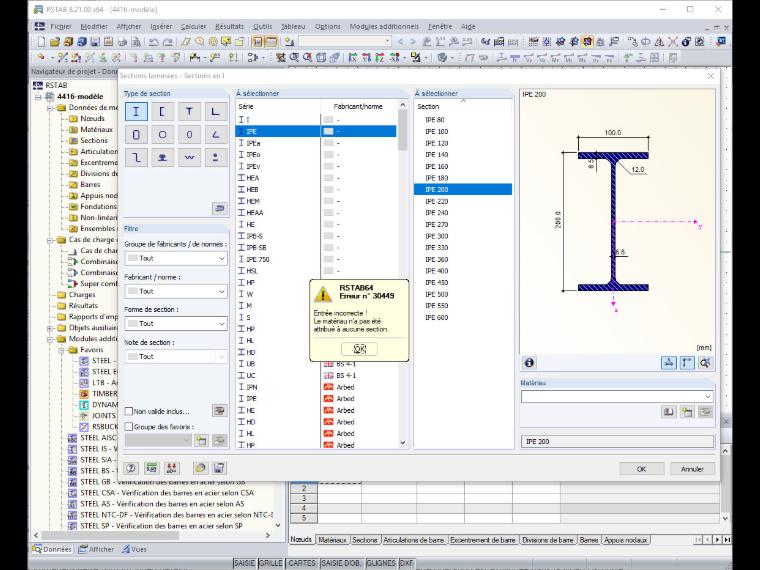Screen dimensions: 760x570
Task: Close the Sections laminées dialog
Action: point(711,76)
